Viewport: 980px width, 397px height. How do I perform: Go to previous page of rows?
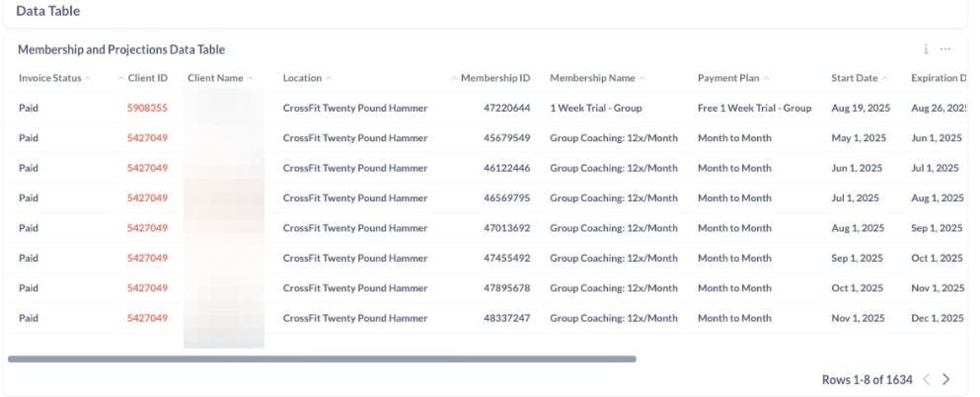(x=926, y=379)
